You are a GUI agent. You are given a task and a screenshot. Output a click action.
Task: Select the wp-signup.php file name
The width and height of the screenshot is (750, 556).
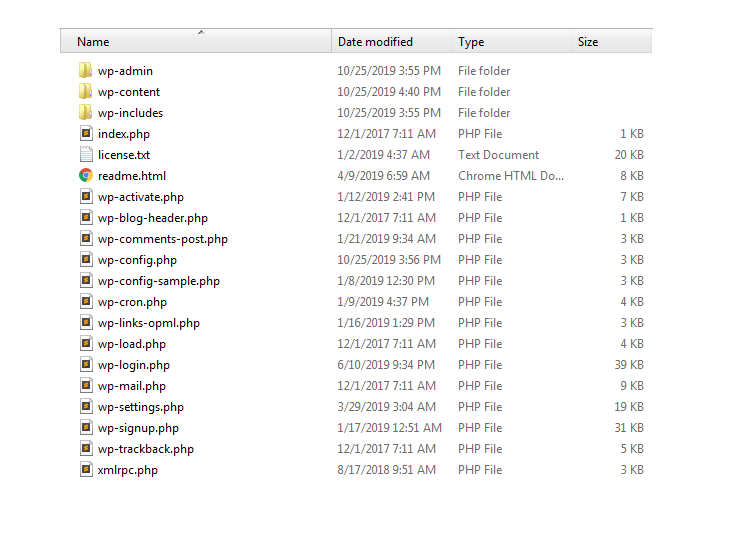pos(138,429)
